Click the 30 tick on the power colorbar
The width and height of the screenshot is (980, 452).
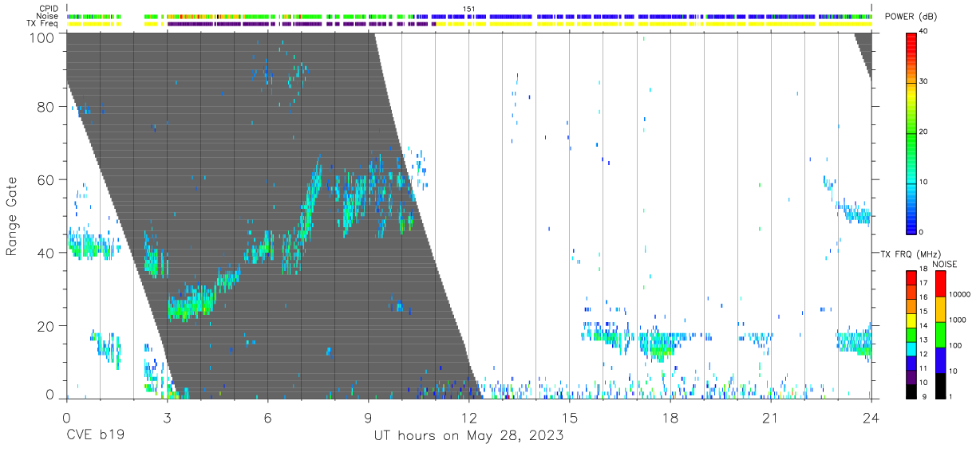924,81
